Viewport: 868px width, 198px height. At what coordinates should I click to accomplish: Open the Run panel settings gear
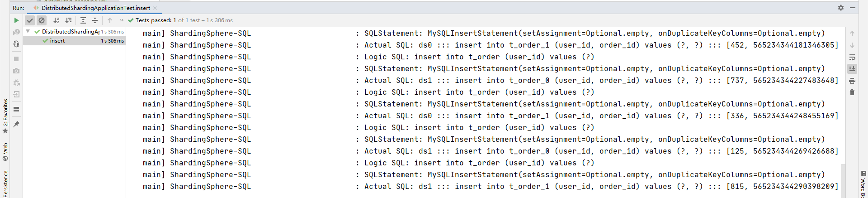point(841,8)
